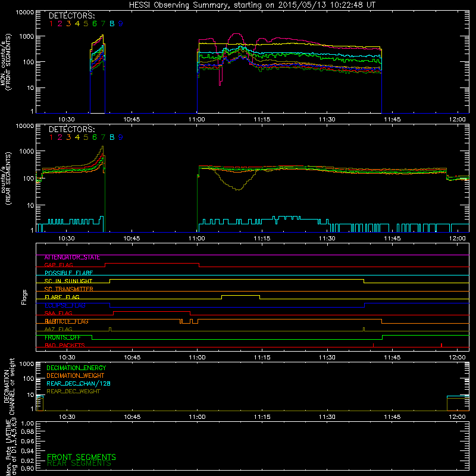Viewport: 476px width, 476px height.
Task: Select the DETECTORS: label in the rear segments panel
Action: (71, 130)
